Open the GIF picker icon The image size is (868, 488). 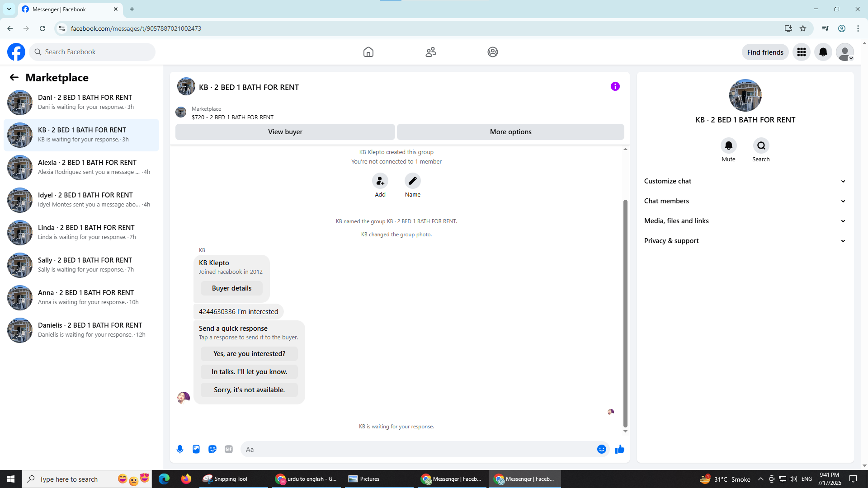(229, 449)
